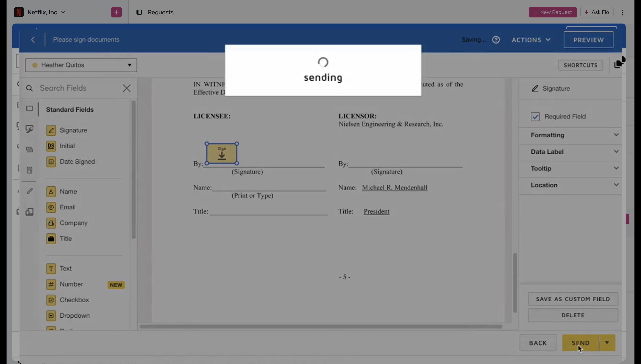This screenshot has height=364, width=641.
Task: Open the ACTIONS dropdown menu
Action: [x=531, y=40]
